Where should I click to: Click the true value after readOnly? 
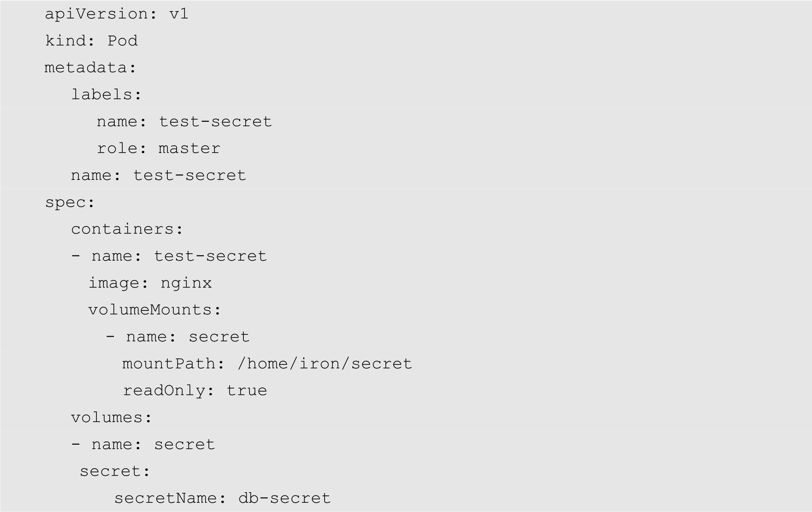pyautogui.click(x=247, y=391)
